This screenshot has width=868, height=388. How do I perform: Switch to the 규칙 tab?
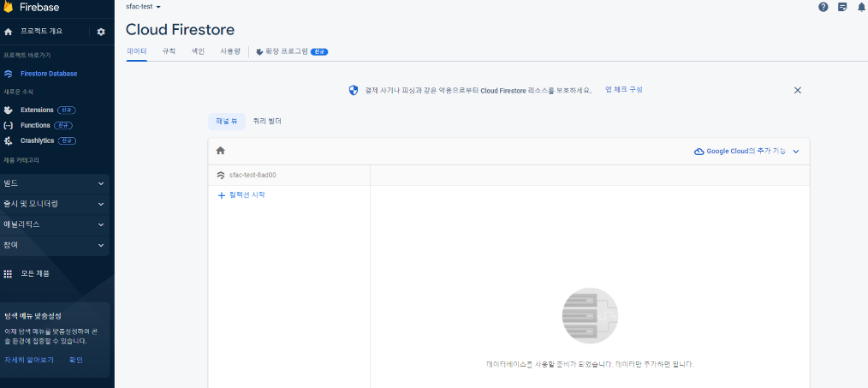click(x=169, y=51)
